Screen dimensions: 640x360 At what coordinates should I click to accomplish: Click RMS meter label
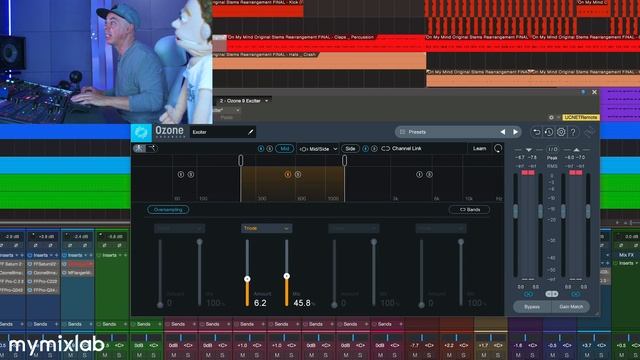point(552,166)
